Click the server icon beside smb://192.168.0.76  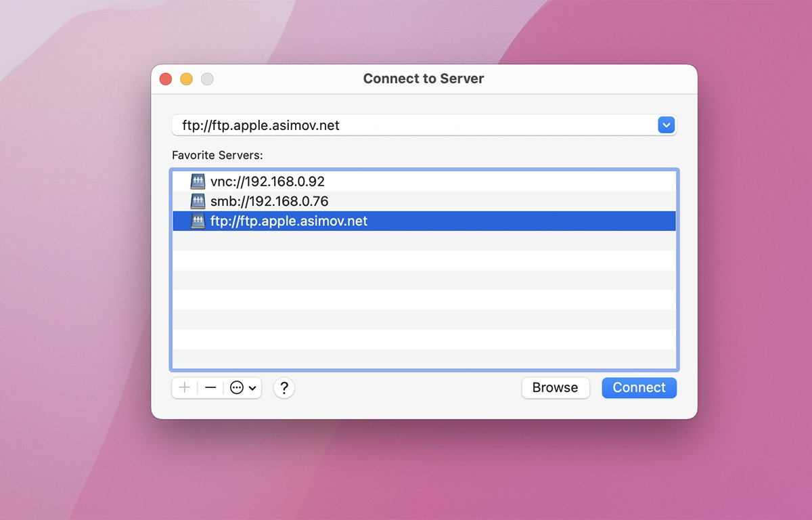[x=198, y=201]
